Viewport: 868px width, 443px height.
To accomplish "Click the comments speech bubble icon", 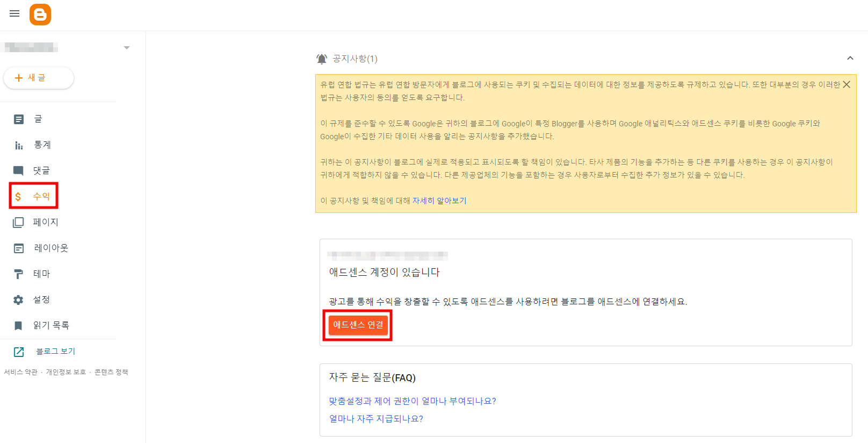I will coord(18,171).
